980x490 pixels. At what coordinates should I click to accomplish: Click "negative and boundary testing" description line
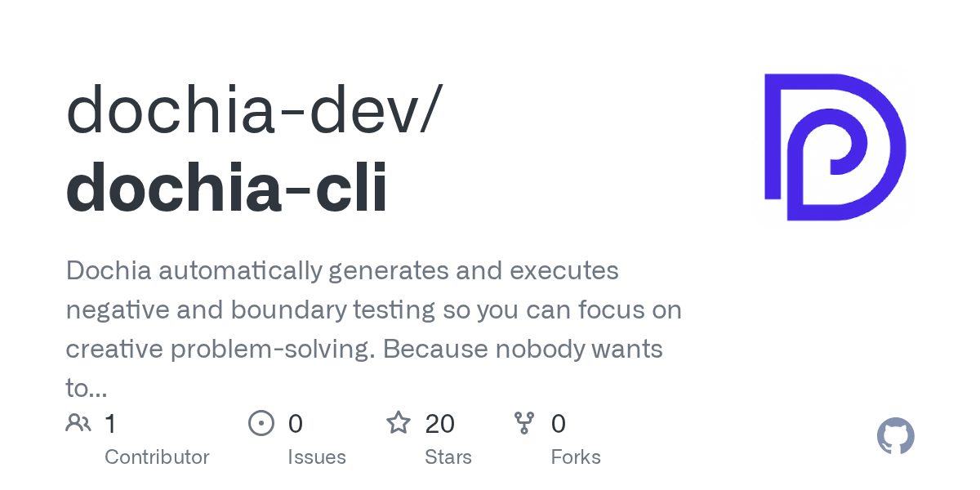coord(252,310)
